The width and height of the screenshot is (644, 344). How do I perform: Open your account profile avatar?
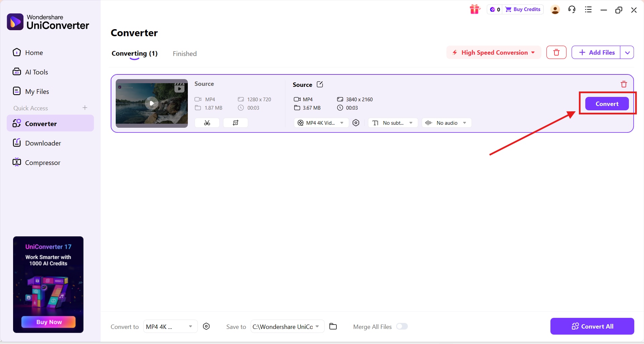pos(555,9)
